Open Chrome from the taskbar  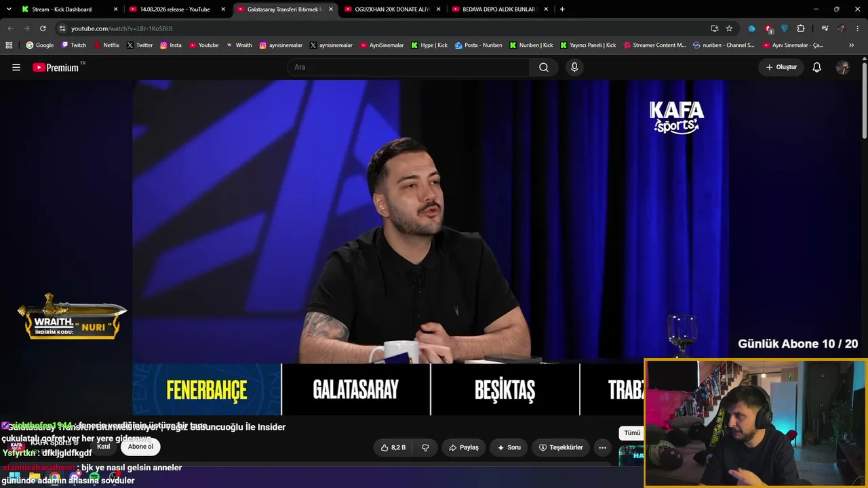(x=54, y=478)
